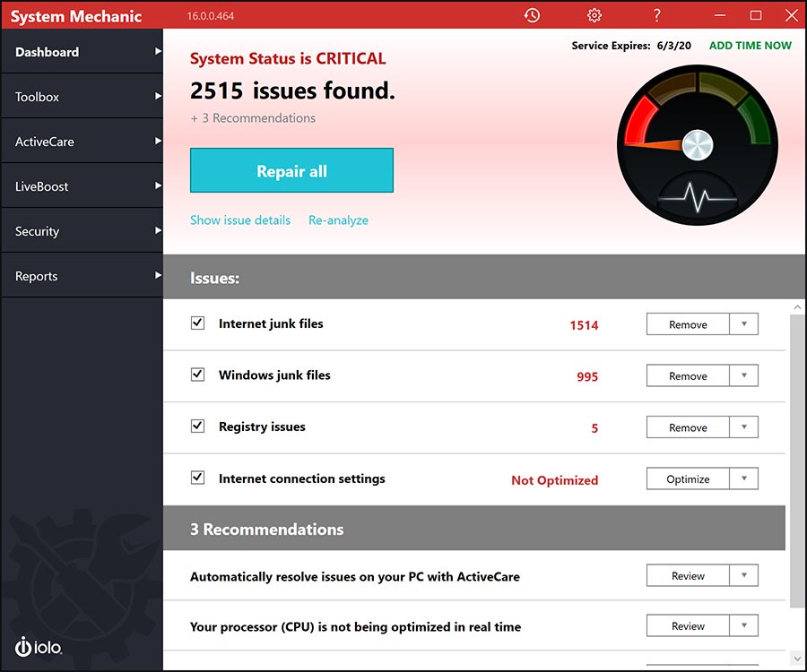The image size is (807, 672).
Task: Open Security section
Action: tap(82, 230)
